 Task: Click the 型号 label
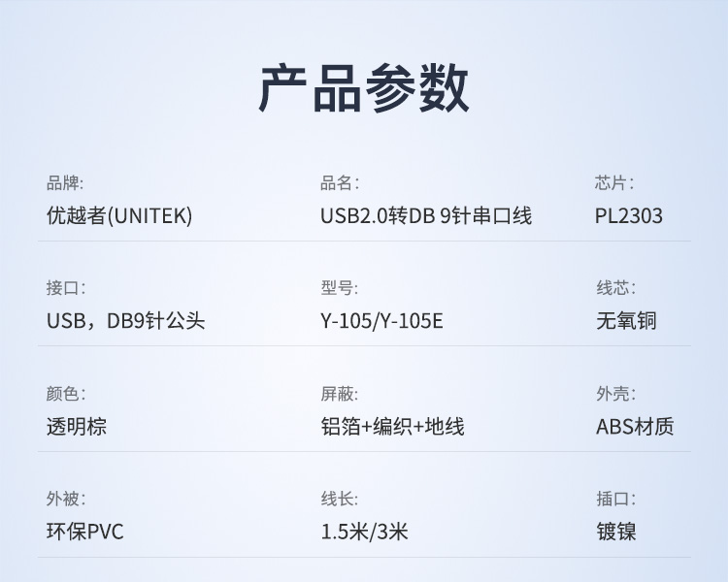339,288
